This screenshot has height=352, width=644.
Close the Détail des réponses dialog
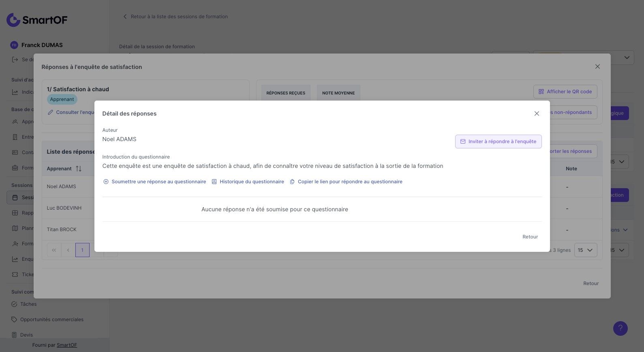tap(537, 114)
